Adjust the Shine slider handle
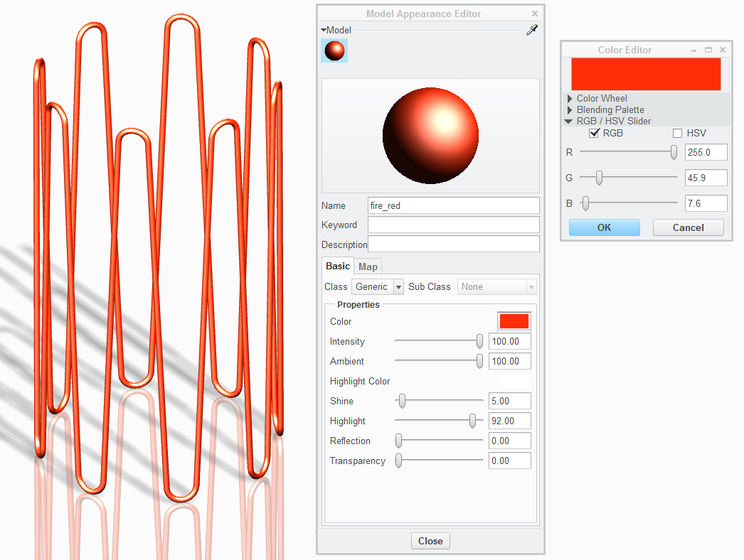744x560 pixels. pyautogui.click(x=403, y=401)
